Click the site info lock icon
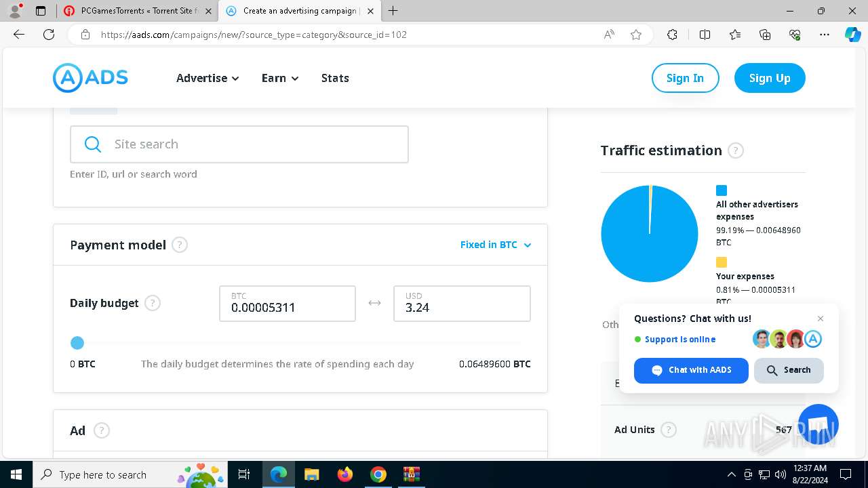The image size is (868, 488). pos(85,35)
